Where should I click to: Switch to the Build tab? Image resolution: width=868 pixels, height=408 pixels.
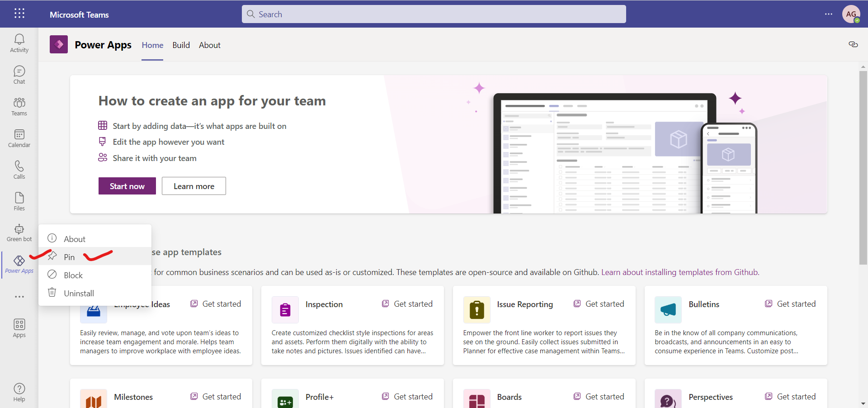181,45
